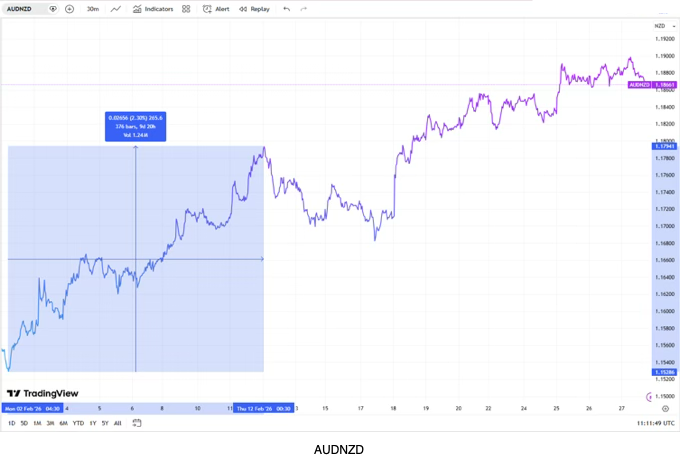Open the chart settings gear icon
Image resolution: width=680 pixels, height=466 pixels.
tap(665, 408)
